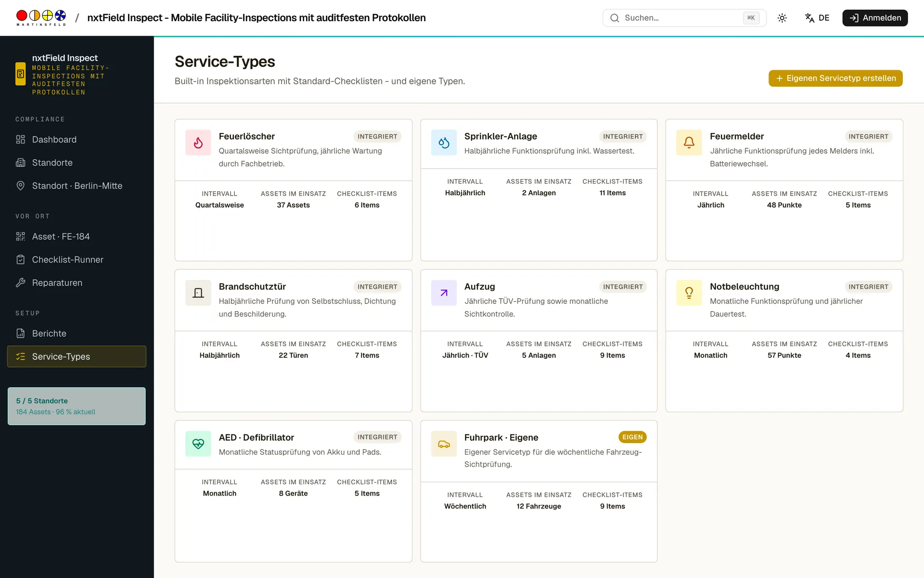Image resolution: width=924 pixels, height=578 pixels.
Task: Click the '22 Türen' value
Action: point(293,355)
